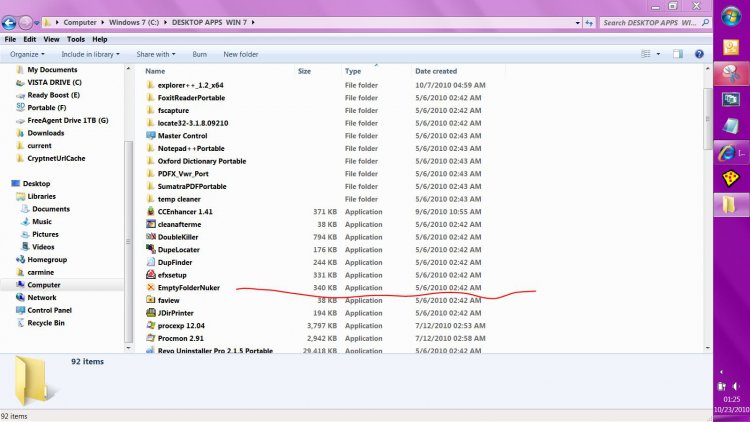Select Network in the navigation pane
750x422 pixels.
pyautogui.click(x=42, y=298)
